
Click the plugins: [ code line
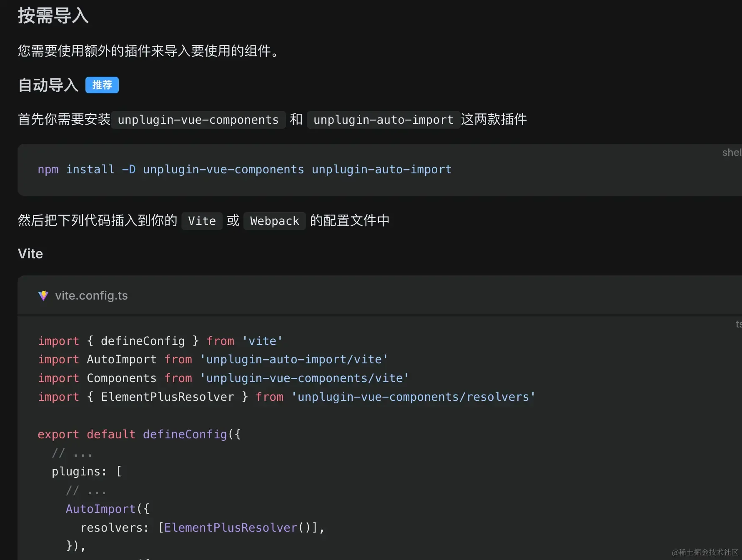(x=87, y=472)
